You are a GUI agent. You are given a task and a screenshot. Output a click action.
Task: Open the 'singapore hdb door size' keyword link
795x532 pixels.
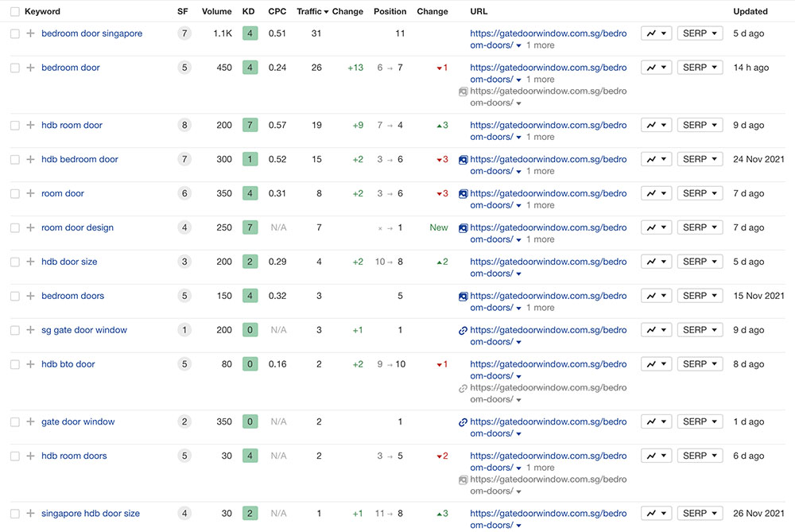pos(90,514)
